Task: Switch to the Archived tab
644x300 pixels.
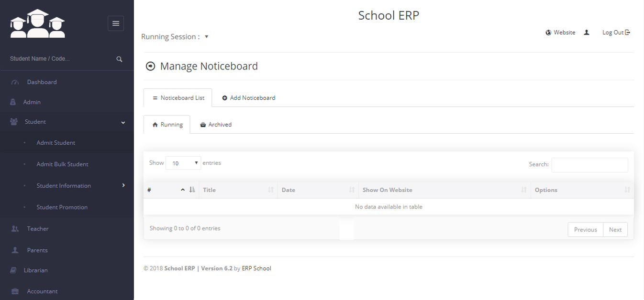Action: tap(216, 125)
